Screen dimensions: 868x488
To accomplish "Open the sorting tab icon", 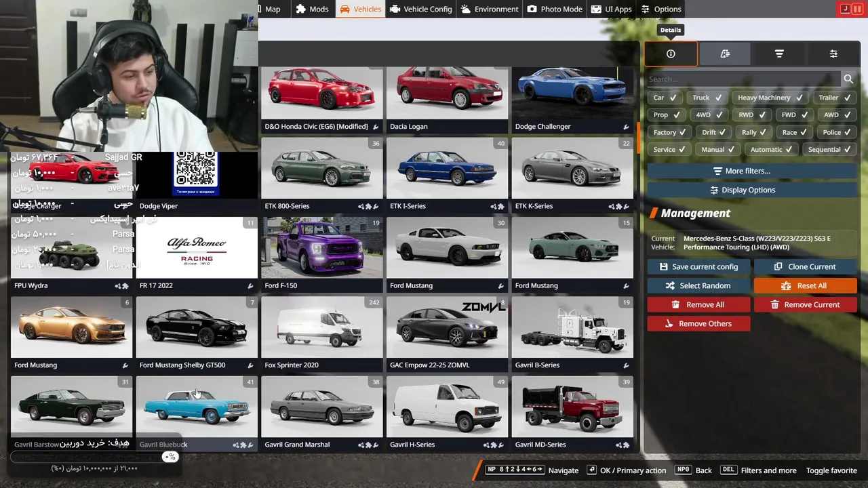I will (779, 54).
